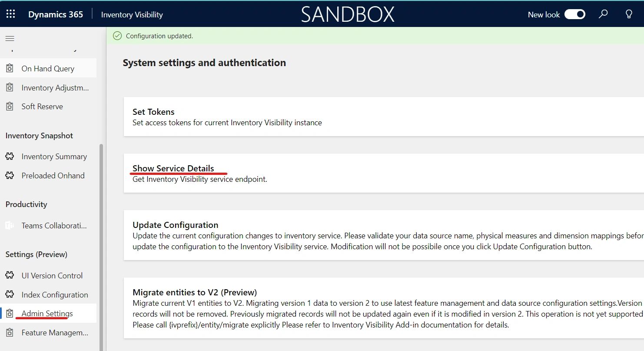Click the Index Configuration puzzle icon
This screenshot has height=351, width=644.
pyautogui.click(x=10, y=295)
